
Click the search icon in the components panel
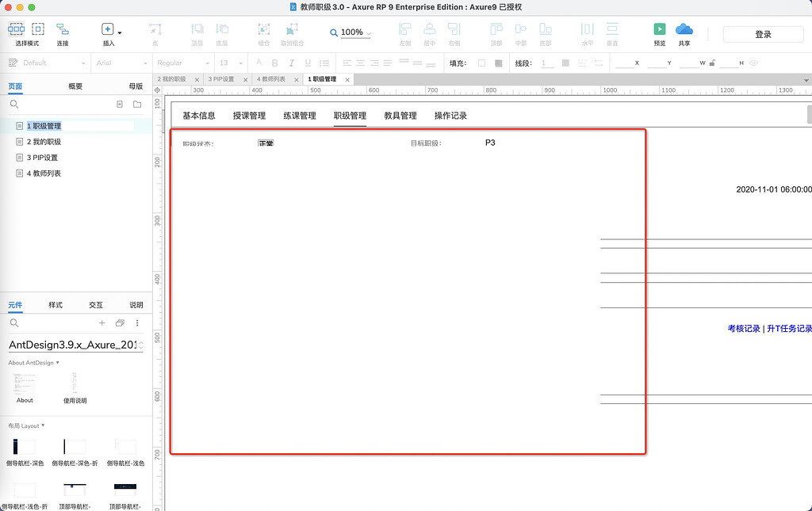[x=14, y=322]
